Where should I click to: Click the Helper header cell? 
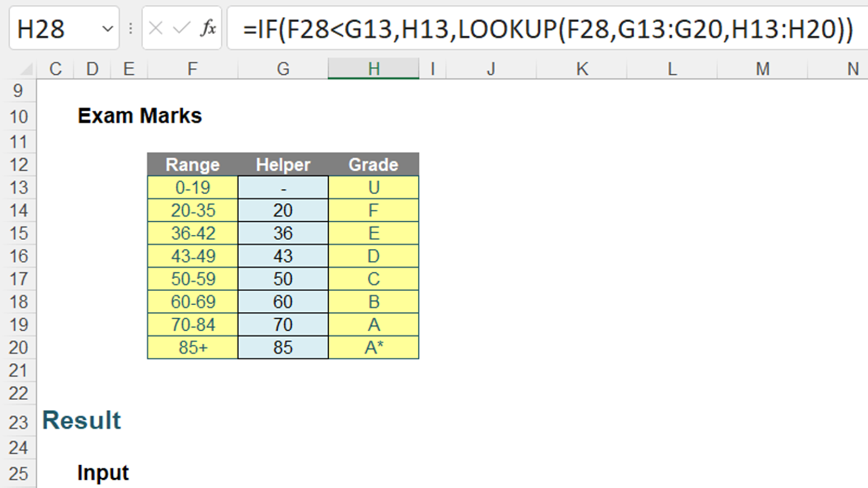[x=283, y=164]
